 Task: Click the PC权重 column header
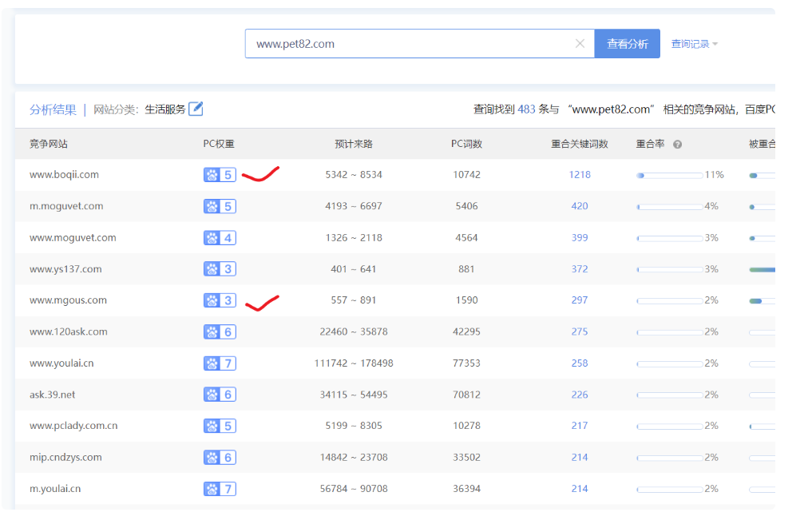(219, 144)
